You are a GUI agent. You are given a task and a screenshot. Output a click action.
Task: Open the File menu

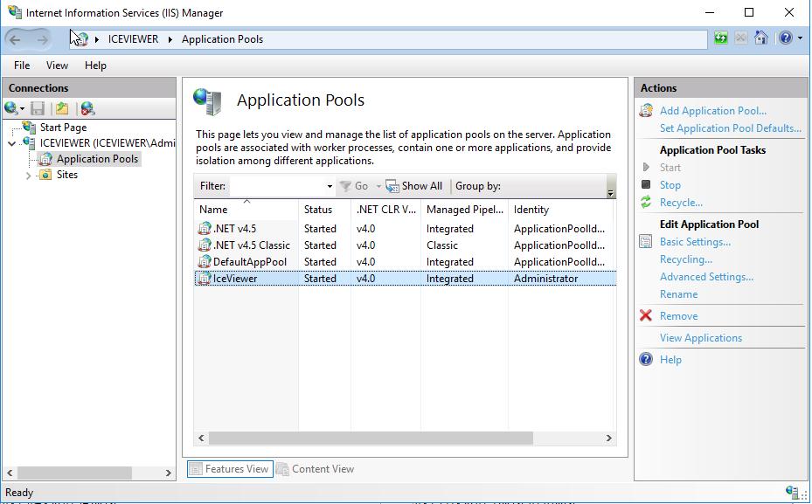click(22, 66)
